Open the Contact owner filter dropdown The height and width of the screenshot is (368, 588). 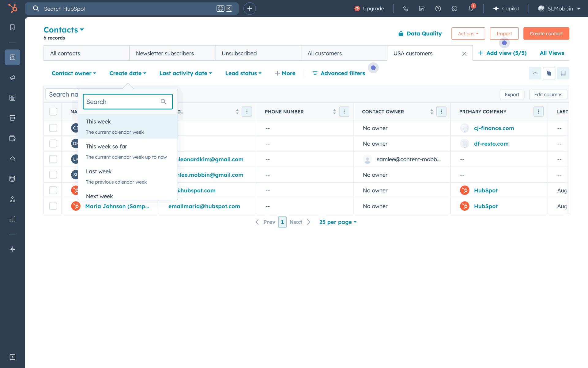[x=74, y=73]
